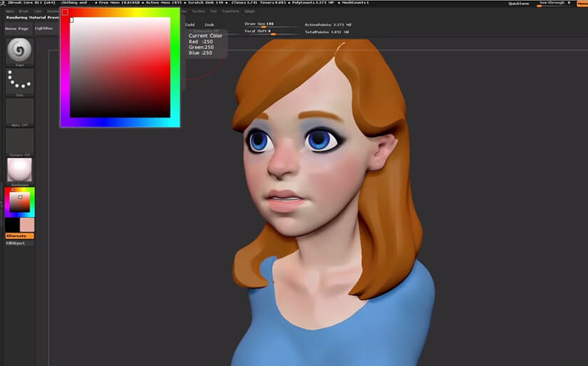Click the ZBrush logo icon in title bar
This screenshot has height=366, width=588.
coord(3,3)
